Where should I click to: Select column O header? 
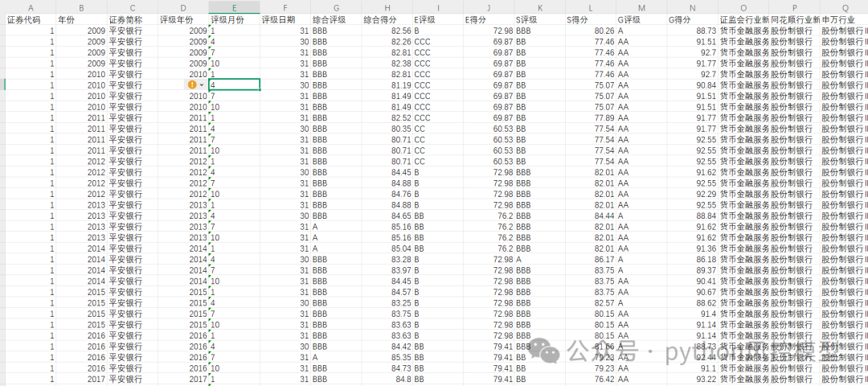tap(743, 8)
